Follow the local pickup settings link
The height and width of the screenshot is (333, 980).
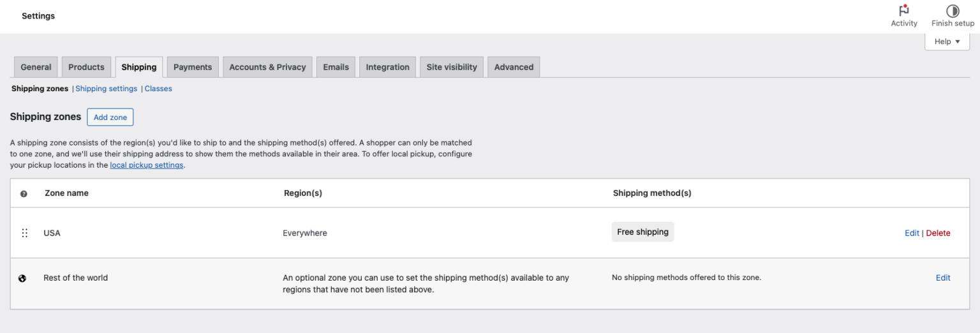[x=147, y=165]
